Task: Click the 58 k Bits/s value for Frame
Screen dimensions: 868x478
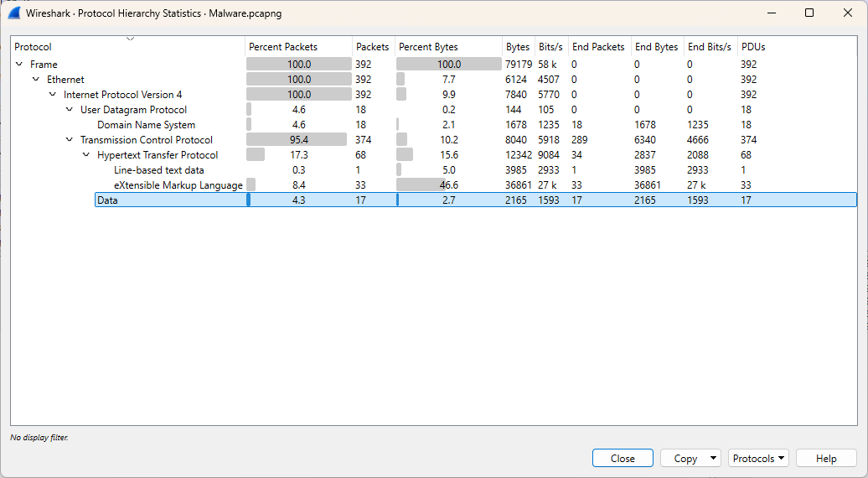Action: click(x=547, y=65)
